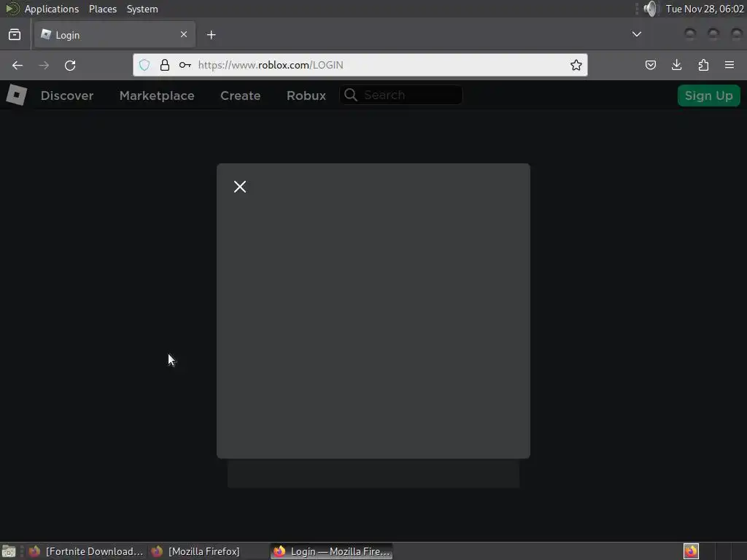Image resolution: width=747 pixels, height=560 pixels.
Task: Open the Places menu
Action: [x=103, y=9]
